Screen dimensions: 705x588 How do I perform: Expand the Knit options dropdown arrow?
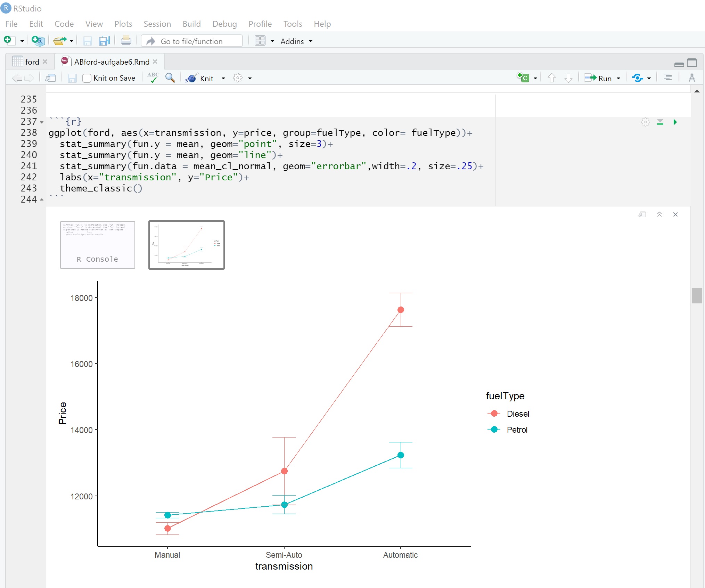[223, 79]
